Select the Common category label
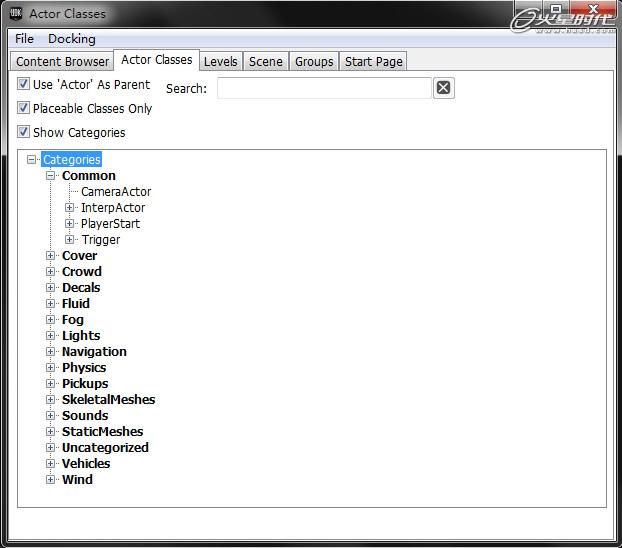The width and height of the screenshot is (622, 548). click(x=89, y=175)
